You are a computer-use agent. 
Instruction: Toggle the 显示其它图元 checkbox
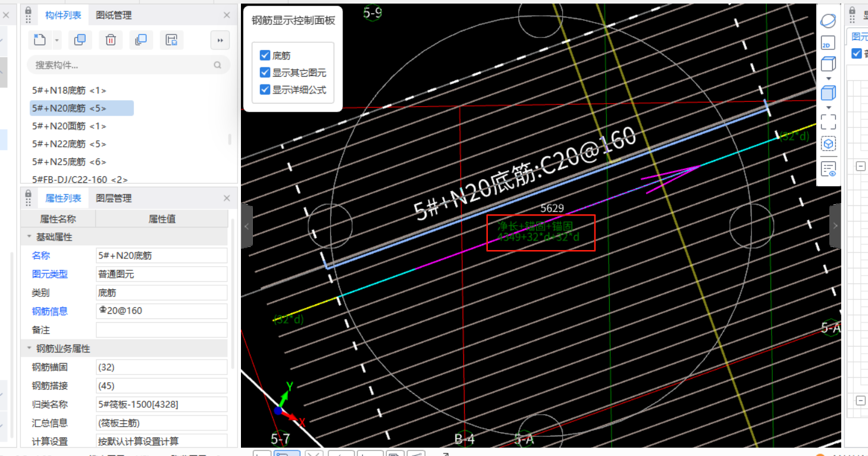coord(265,73)
